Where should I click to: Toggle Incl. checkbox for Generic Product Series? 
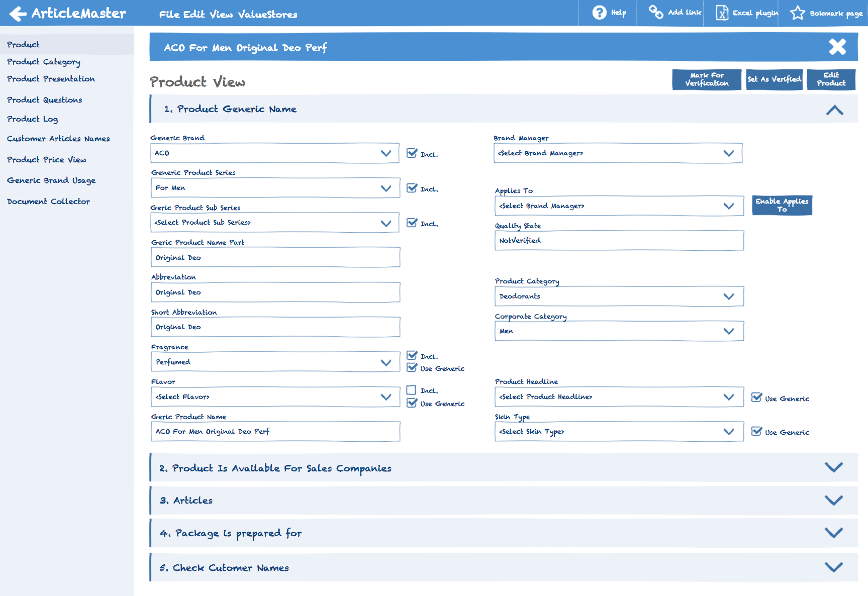[412, 187]
